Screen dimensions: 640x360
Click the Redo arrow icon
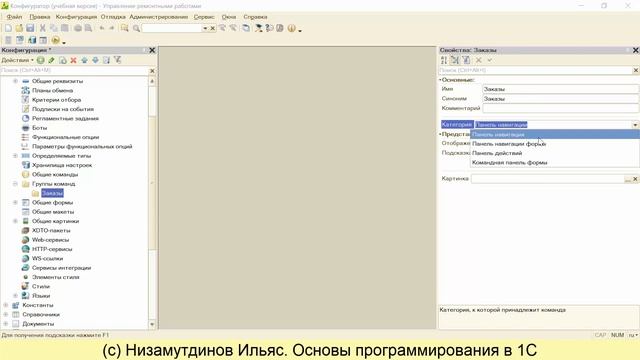[x=111, y=28]
